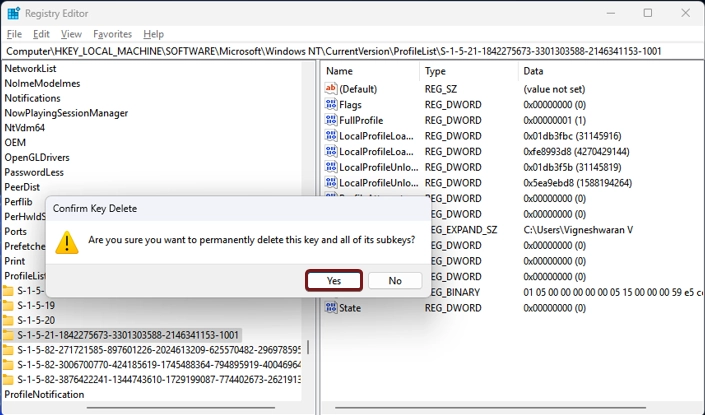Screen dimensions: 705x415
Task: Click the data C:\Users\Vigneshwaran V
Action: coord(578,230)
